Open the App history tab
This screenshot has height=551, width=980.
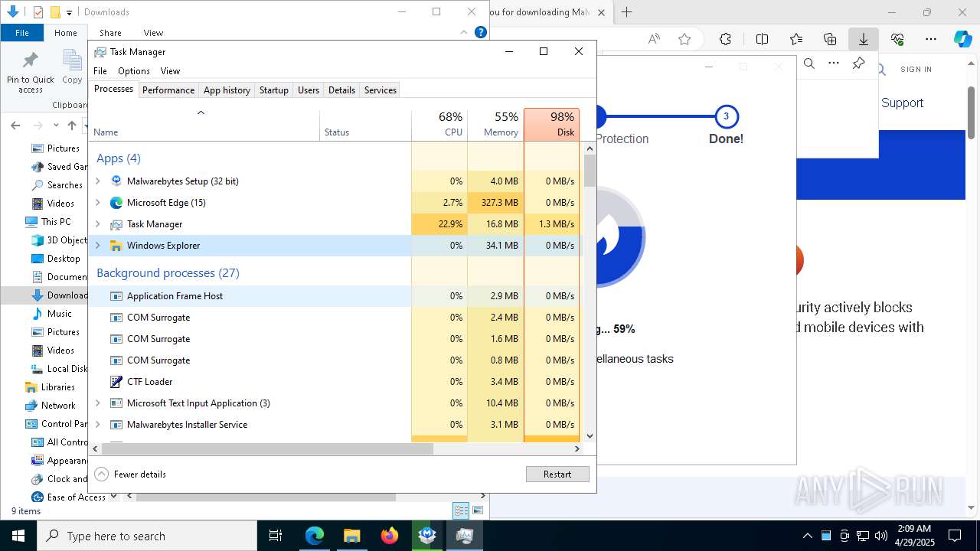(x=227, y=90)
